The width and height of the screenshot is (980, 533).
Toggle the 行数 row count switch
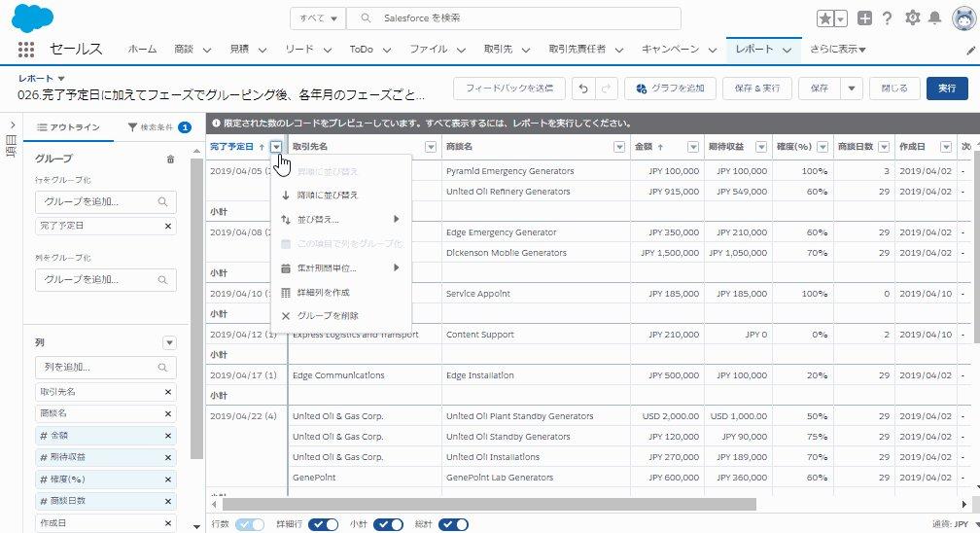(x=250, y=524)
